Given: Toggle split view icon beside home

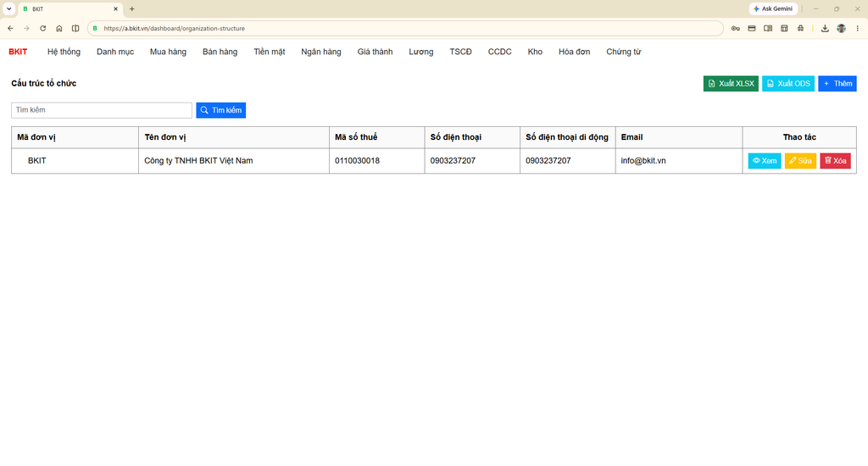Looking at the screenshot, I should [x=75, y=28].
